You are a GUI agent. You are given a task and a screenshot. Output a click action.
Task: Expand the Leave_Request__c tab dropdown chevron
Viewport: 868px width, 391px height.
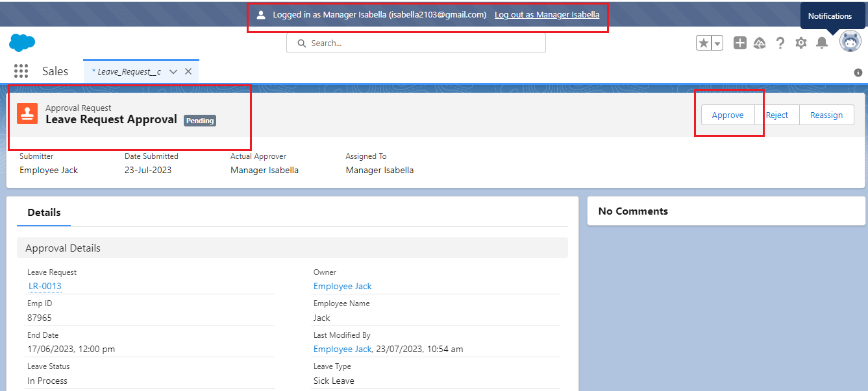173,71
